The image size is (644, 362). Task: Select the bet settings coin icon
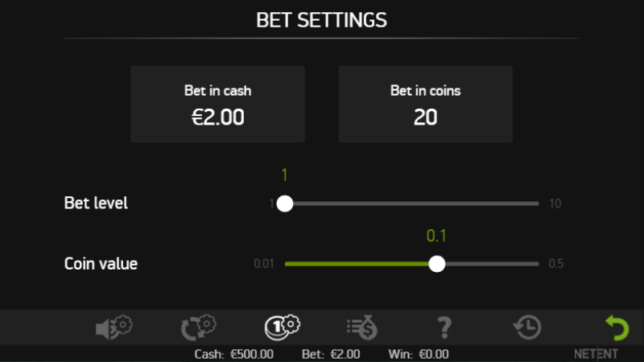click(282, 327)
